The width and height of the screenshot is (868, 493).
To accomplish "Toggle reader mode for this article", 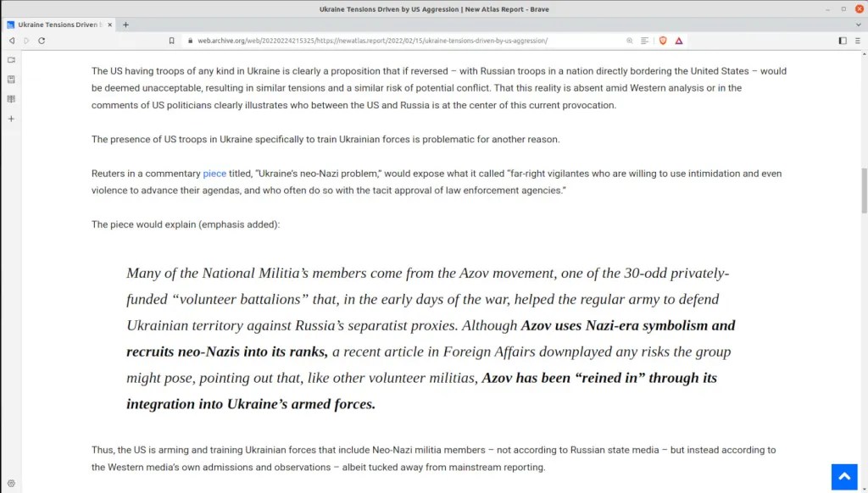I will [x=645, y=41].
